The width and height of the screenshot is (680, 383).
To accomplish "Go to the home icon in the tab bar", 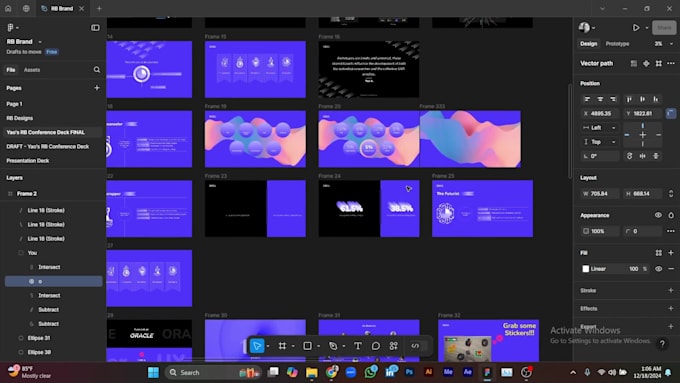I will click(x=8, y=8).
